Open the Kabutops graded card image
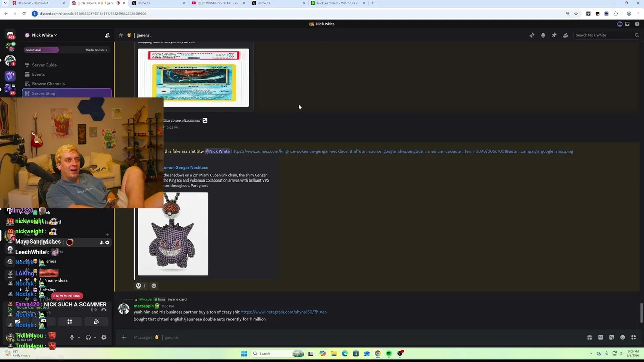 tap(193, 77)
